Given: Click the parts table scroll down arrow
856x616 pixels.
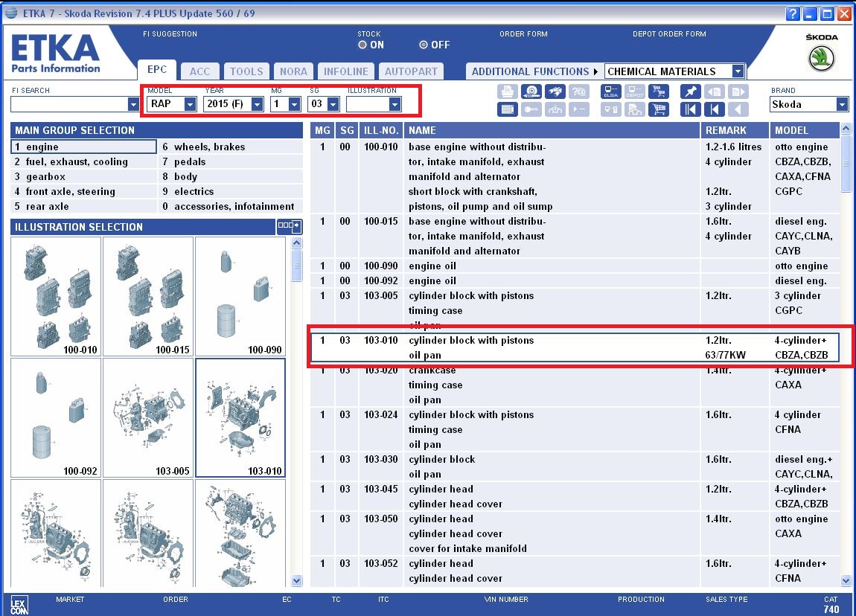Looking at the screenshot, I should [x=846, y=580].
